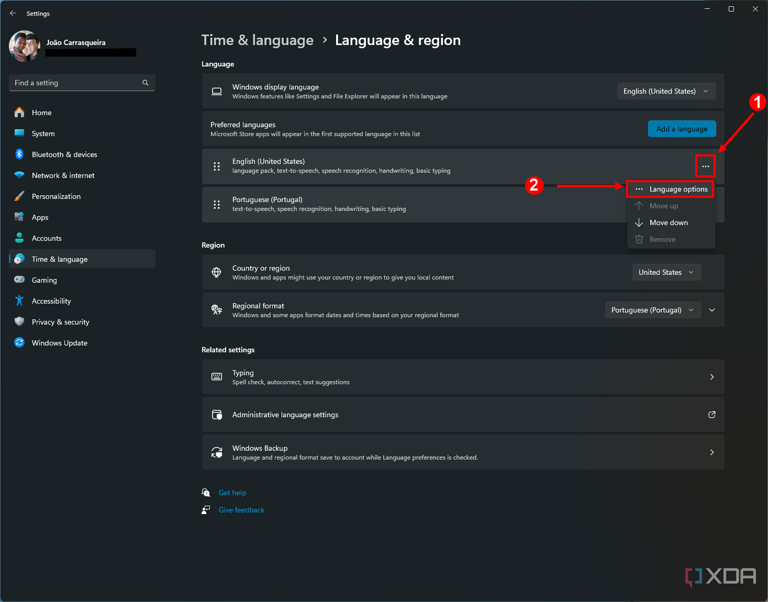Click the three-dots button for English (United States)
This screenshot has height=602, width=768.
click(x=705, y=166)
